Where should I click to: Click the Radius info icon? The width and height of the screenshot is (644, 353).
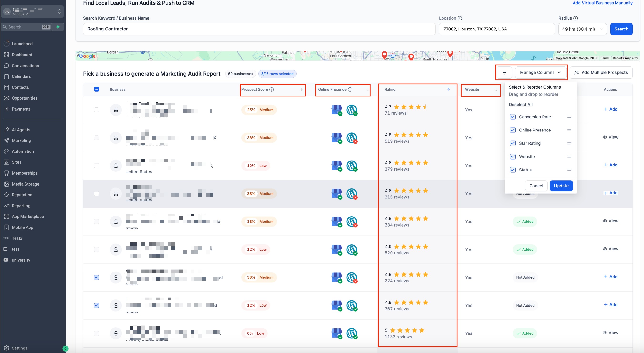pos(575,18)
